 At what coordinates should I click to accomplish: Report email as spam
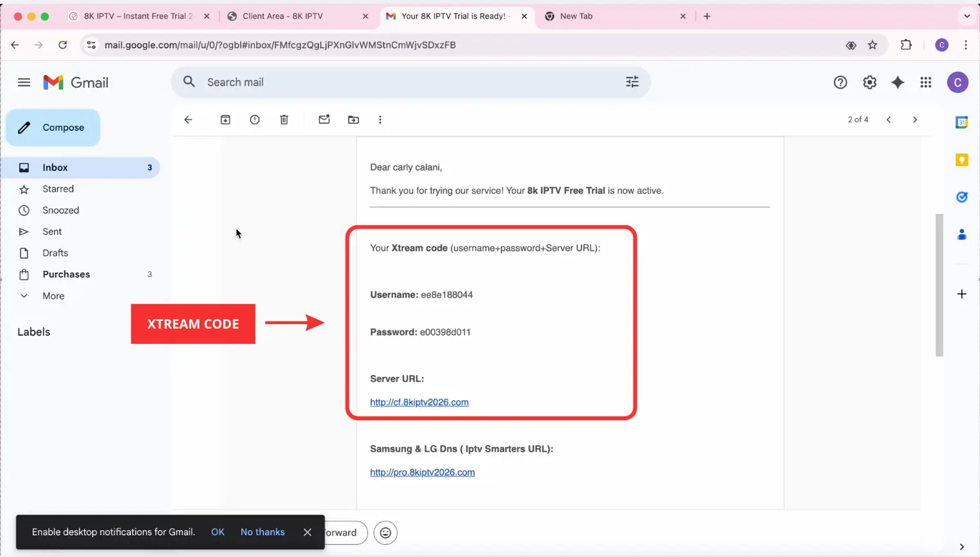pos(255,119)
